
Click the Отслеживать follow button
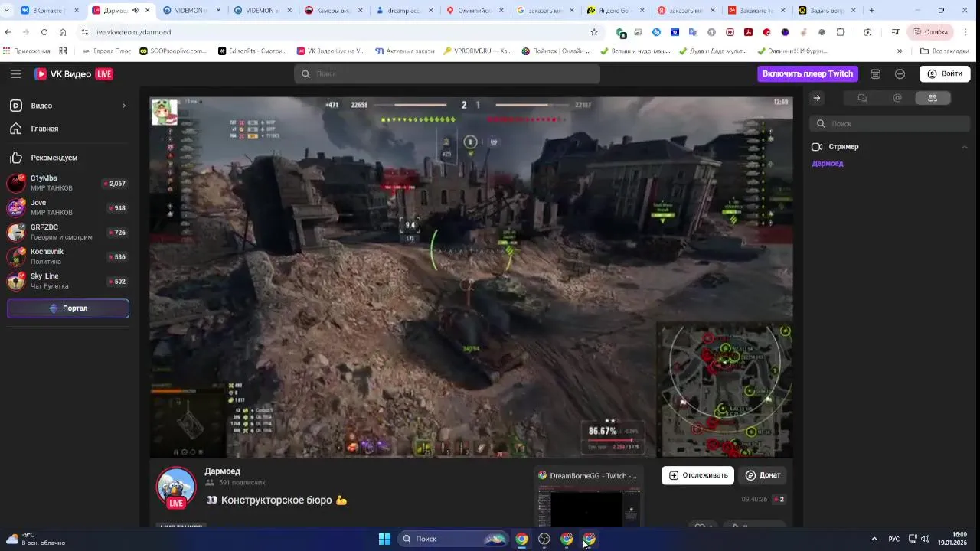[x=697, y=475]
